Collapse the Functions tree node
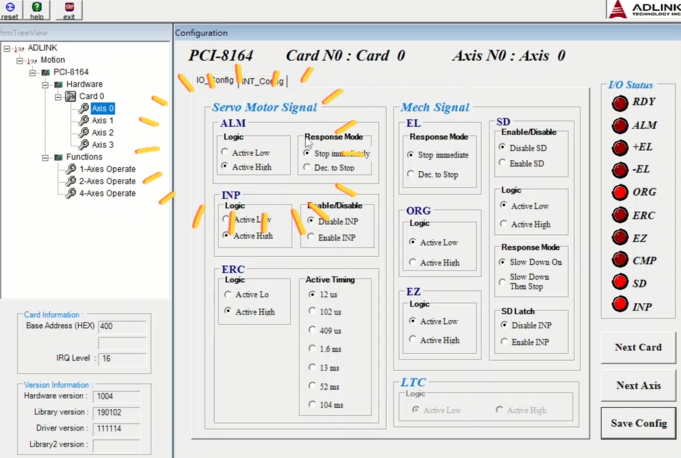The height and width of the screenshot is (458, 681). pyautogui.click(x=45, y=157)
